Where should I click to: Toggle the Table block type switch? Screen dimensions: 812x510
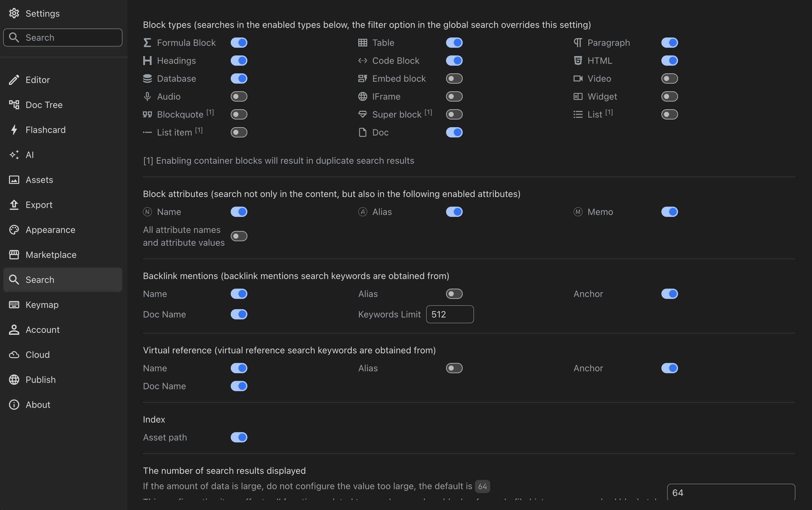pyautogui.click(x=454, y=43)
